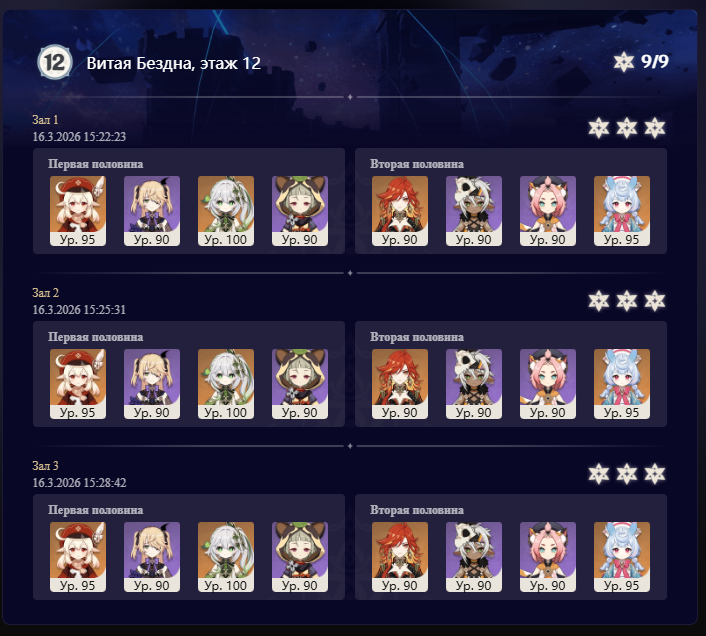Open the level 100 white-haired character in Зал 1
The image size is (706, 636).
tap(226, 211)
